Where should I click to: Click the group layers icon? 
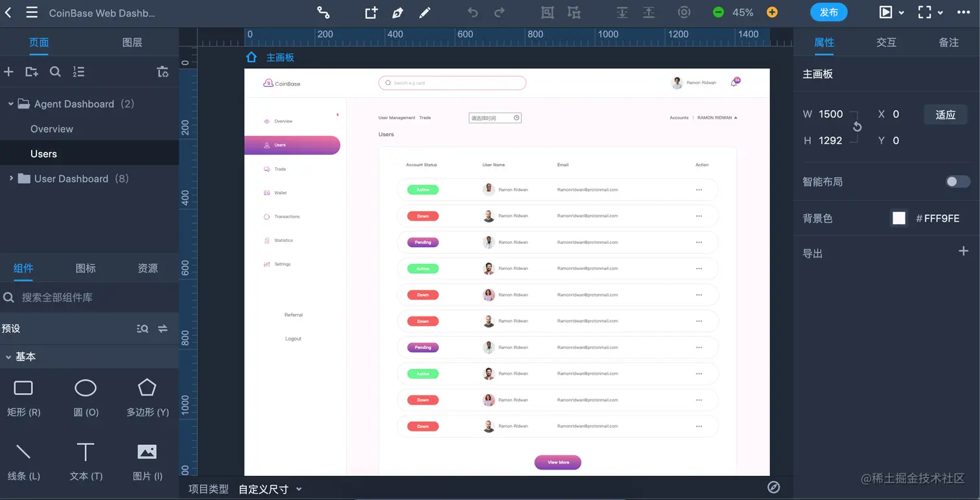point(548,12)
